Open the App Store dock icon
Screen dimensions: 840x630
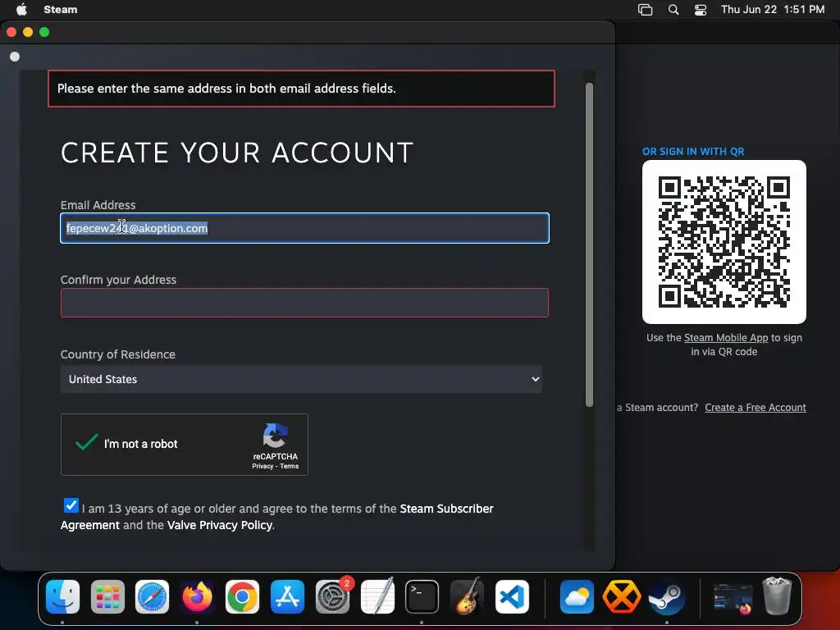tap(287, 596)
